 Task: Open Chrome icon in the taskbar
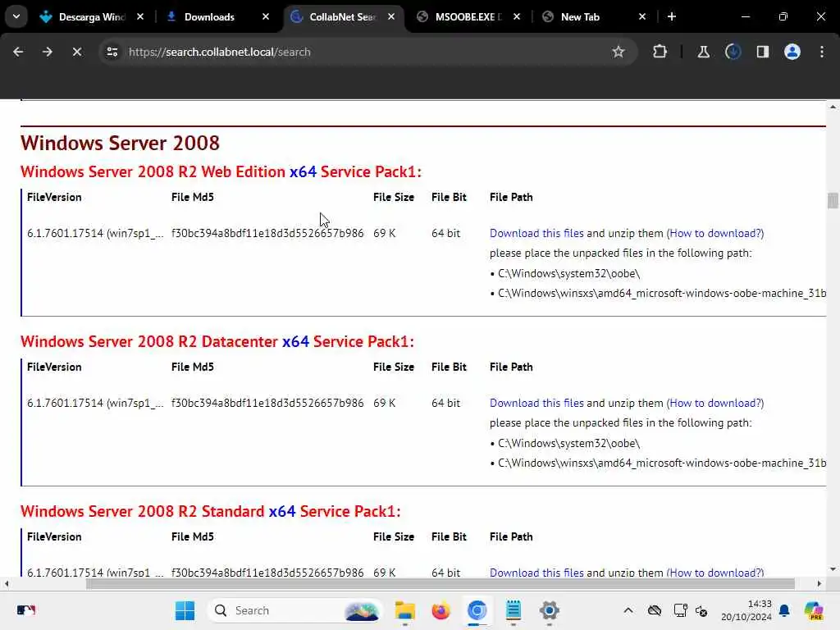477,610
